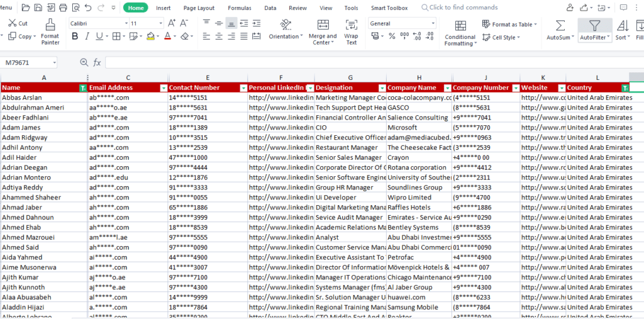The image size is (644, 319).
Task: Open the comments speech bubble icon
Action: (x=623, y=8)
